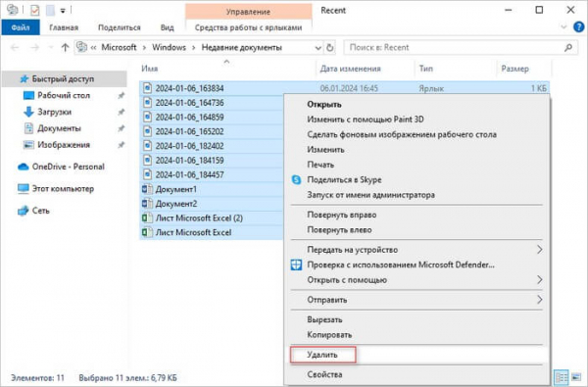Select file 2024-01-06_164736
The width and height of the screenshot is (588, 387).
click(189, 103)
